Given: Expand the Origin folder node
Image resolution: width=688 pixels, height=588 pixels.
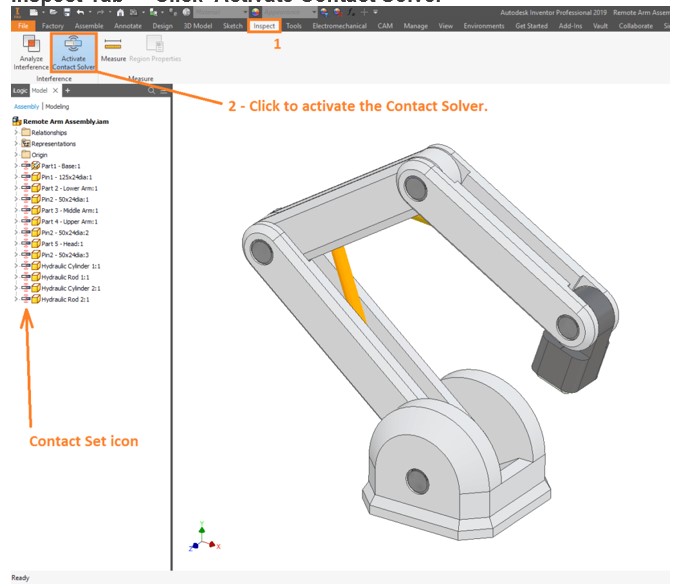Looking at the screenshot, I should [x=15, y=154].
